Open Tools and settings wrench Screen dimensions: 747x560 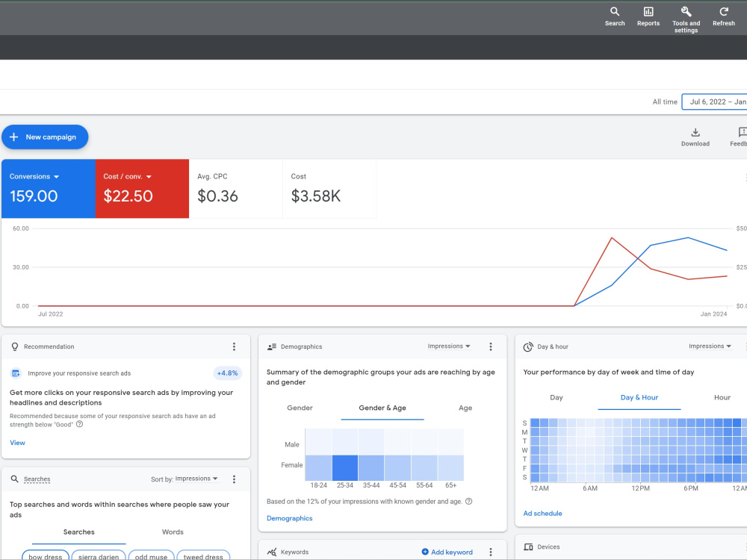tap(686, 19)
